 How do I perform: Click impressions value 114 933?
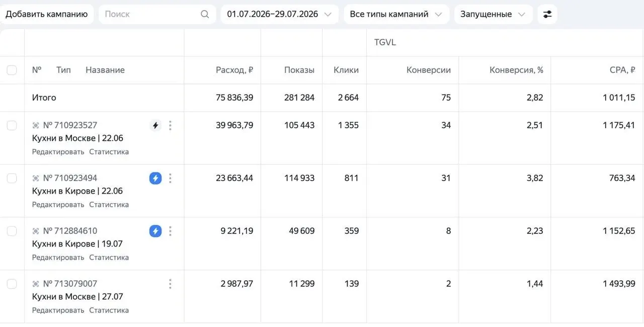(299, 178)
